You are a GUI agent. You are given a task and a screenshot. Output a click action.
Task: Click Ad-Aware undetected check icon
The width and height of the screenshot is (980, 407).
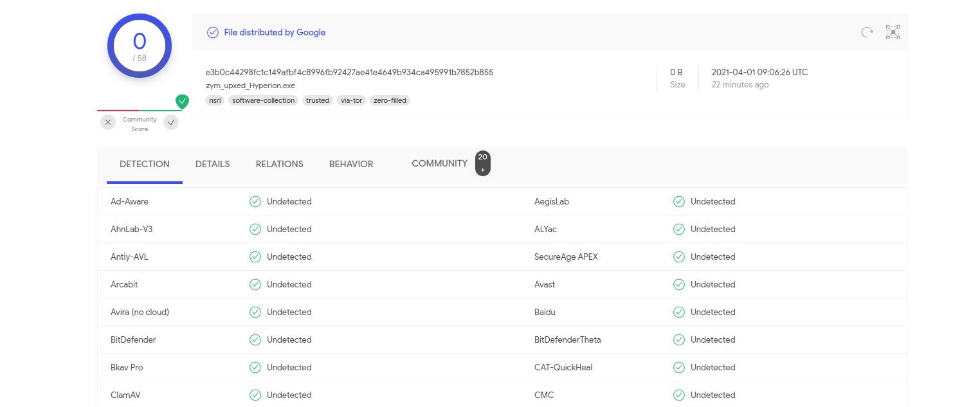(255, 201)
